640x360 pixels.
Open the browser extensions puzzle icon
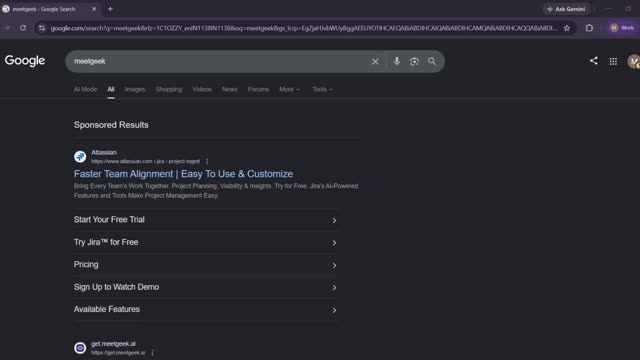[589, 28]
